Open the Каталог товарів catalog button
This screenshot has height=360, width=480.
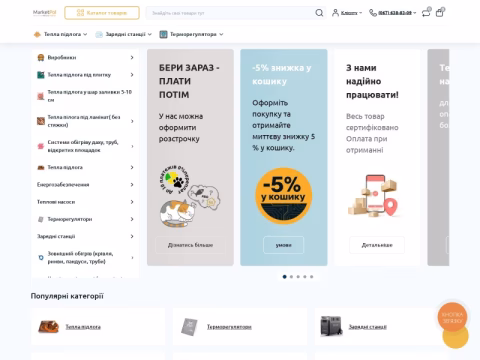point(102,13)
